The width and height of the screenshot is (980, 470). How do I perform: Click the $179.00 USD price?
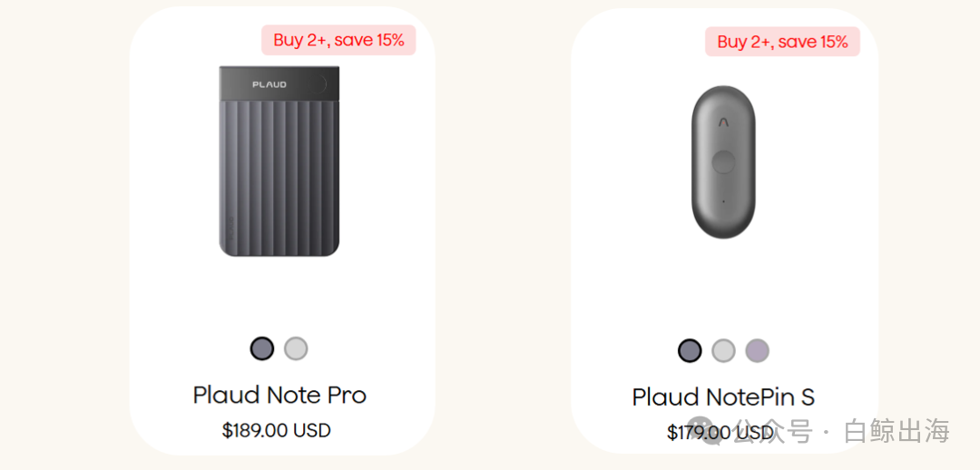(720, 433)
